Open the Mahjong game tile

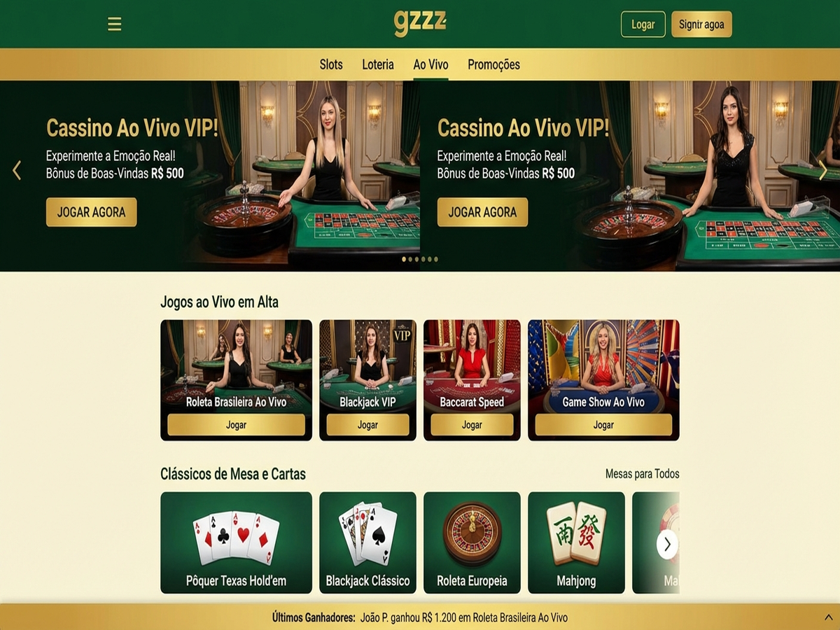576,542
